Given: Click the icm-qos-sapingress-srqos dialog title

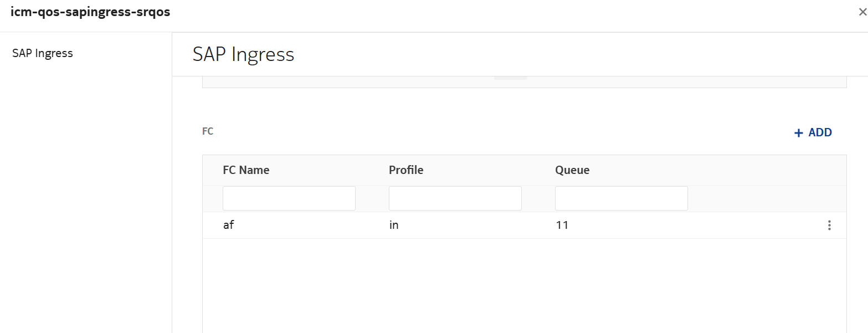Looking at the screenshot, I should click(90, 13).
